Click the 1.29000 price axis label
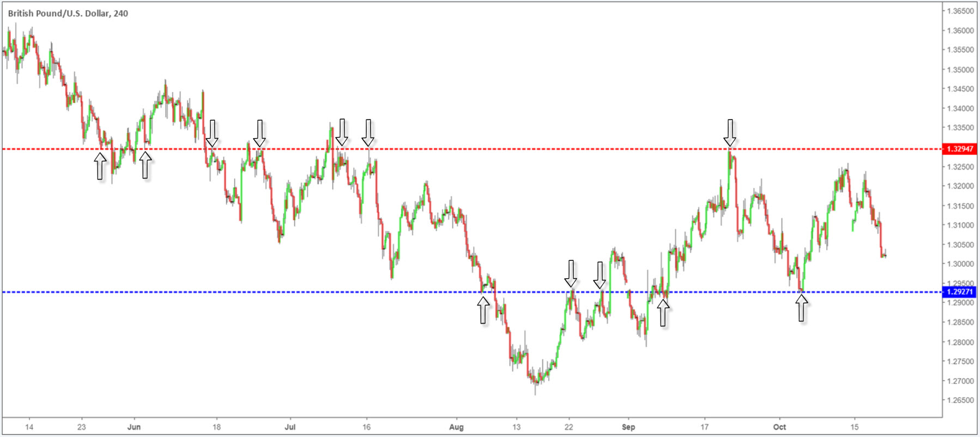The image size is (980, 437). pyautogui.click(x=960, y=303)
